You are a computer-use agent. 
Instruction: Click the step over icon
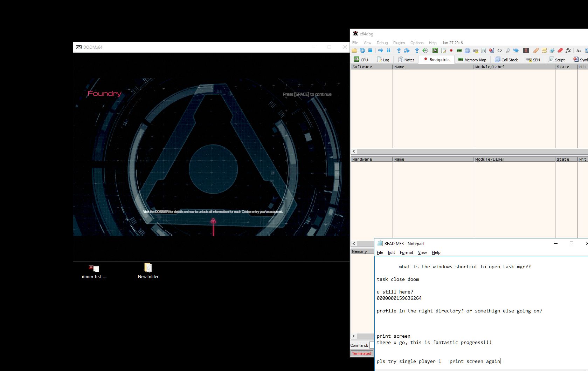coord(407,50)
